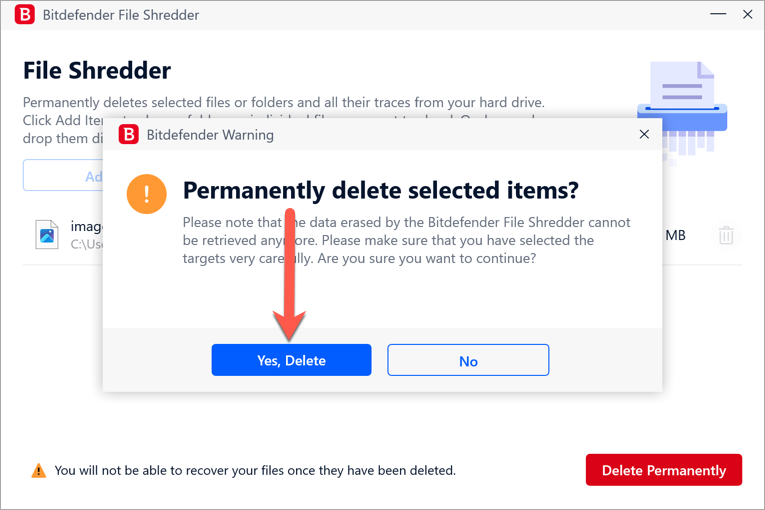The width and height of the screenshot is (765, 510).
Task: Click the yellow warning triangle at bottom
Action: pos(39,470)
